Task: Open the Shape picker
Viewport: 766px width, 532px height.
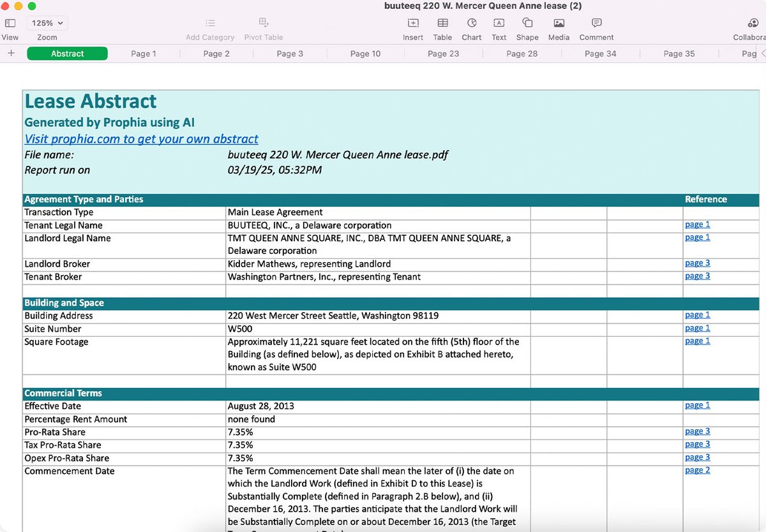Action: 527,23
